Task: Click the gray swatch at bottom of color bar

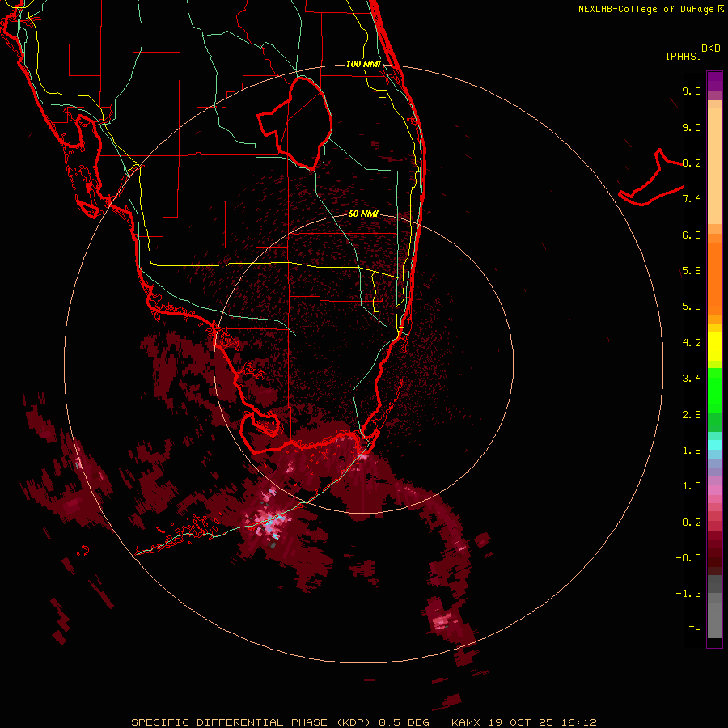Action: (714, 620)
